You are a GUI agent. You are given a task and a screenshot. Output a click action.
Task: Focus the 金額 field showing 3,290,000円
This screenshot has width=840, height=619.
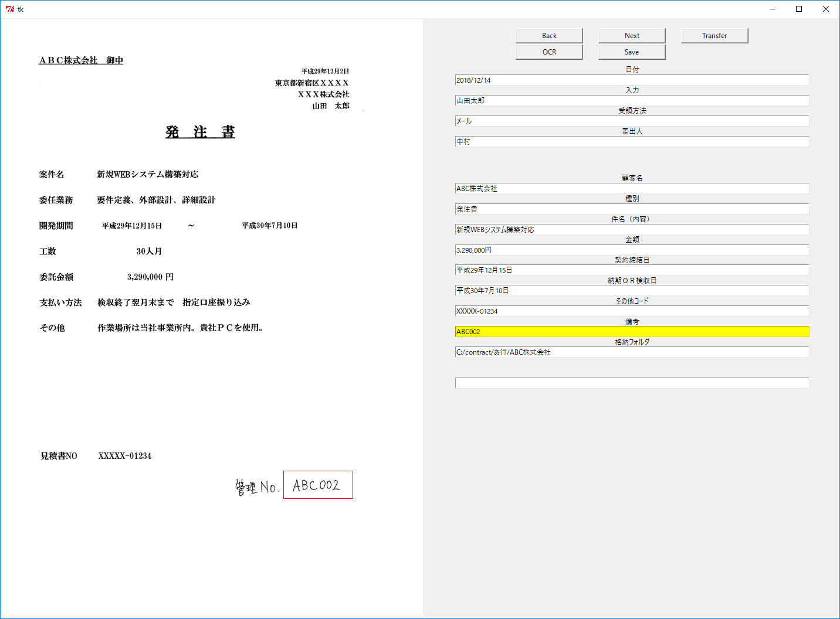[x=632, y=250]
